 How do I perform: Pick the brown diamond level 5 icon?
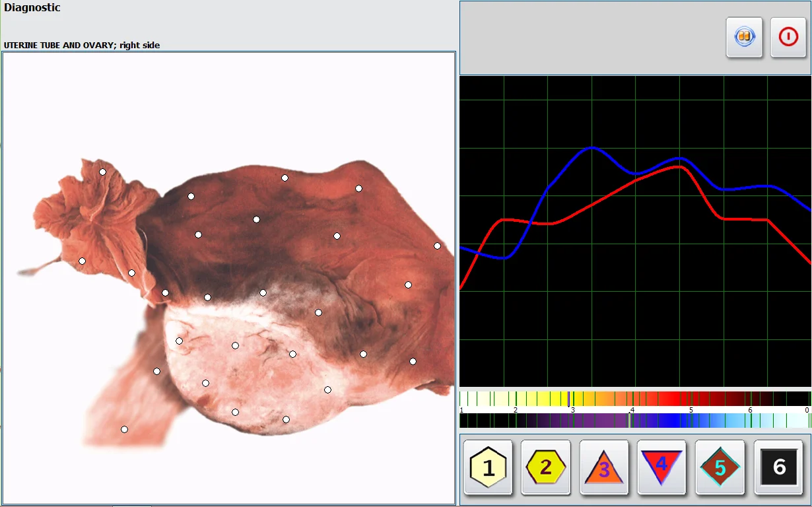[x=720, y=467]
